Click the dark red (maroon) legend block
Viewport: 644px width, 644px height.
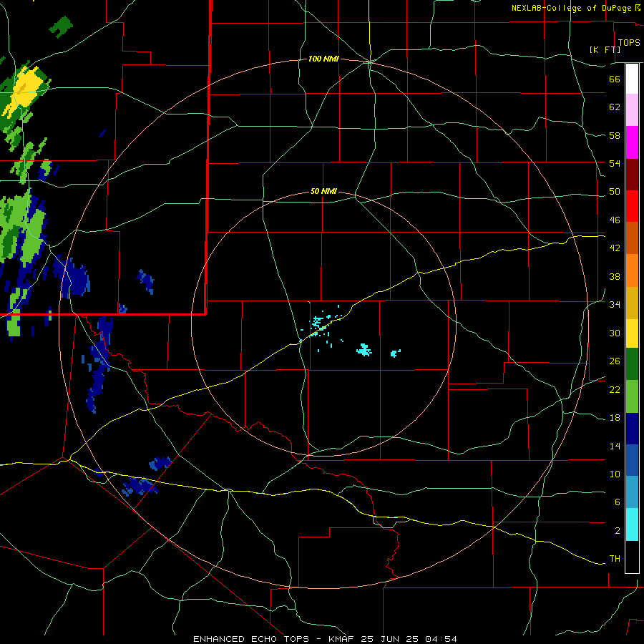[632, 174]
